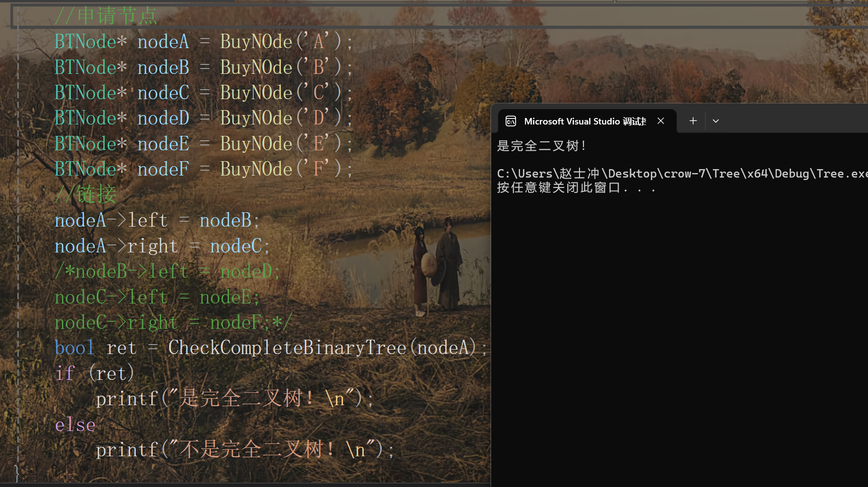This screenshot has width=868, height=487.
Task: Click the closing brace at function end
Action: (17, 473)
